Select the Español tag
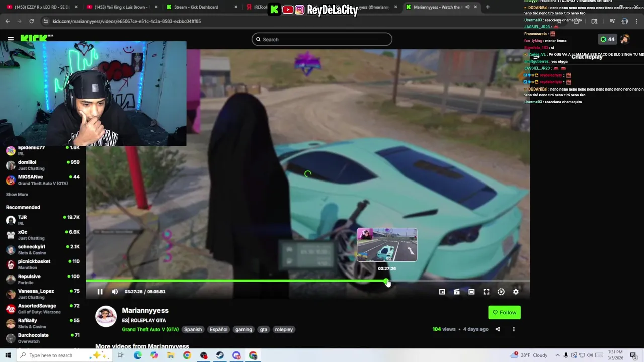644x362 pixels. click(x=219, y=329)
